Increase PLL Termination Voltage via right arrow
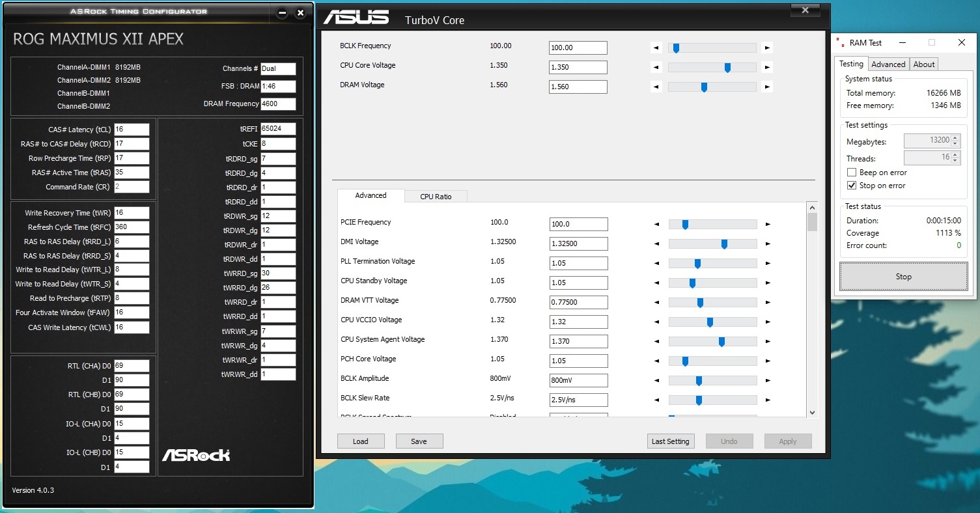The image size is (980, 513). (x=768, y=263)
